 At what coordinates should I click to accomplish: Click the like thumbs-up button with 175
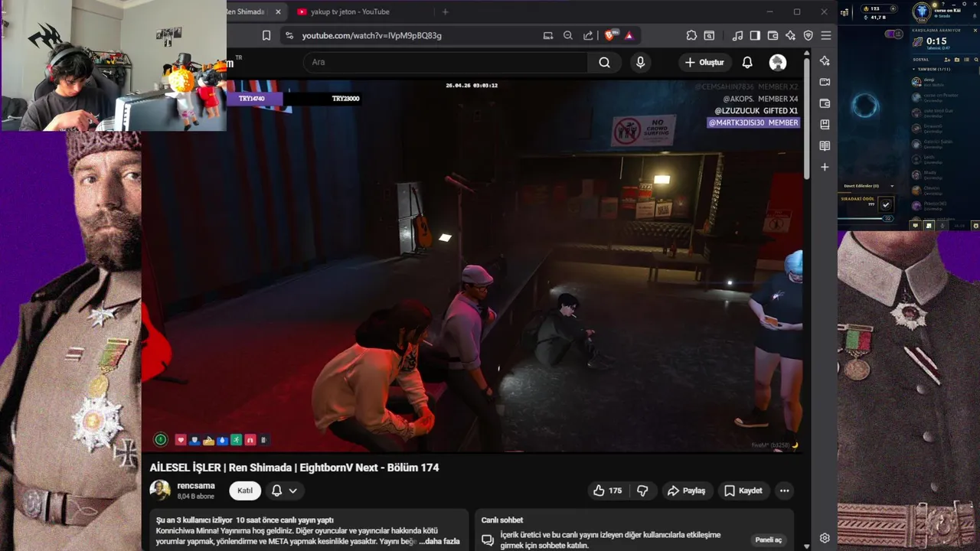pos(606,491)
